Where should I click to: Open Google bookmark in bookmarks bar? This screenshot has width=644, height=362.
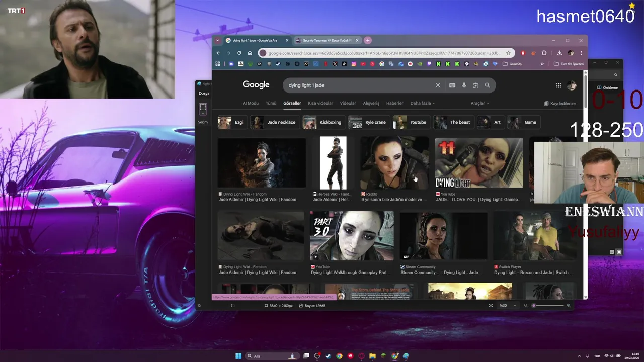click(382, 64)
